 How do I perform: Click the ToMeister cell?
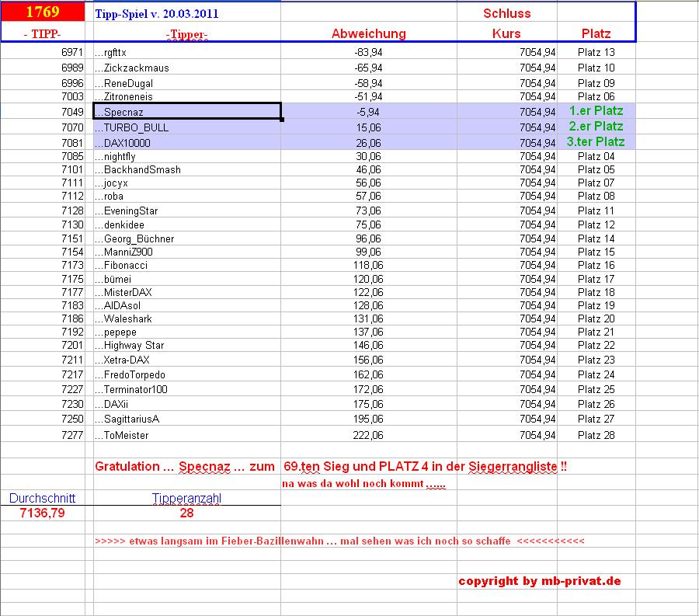pos(186,434)
